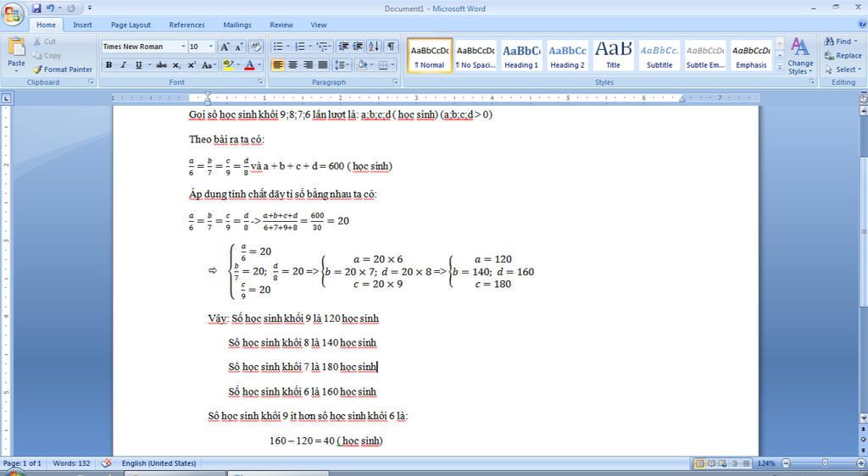This screenshot has height=476, width=868.
Task: Open the Replace dialog
Action: tap(843, 55)
